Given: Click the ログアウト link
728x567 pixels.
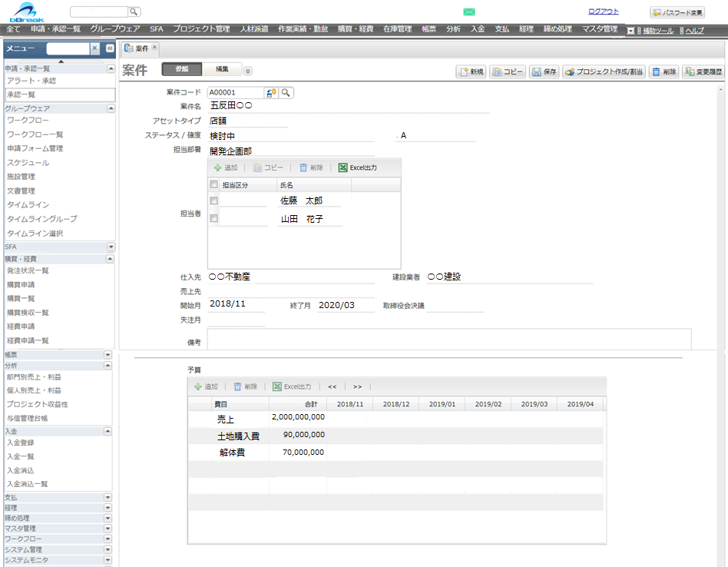Looking at the screenshot, I should tap(603, 12).
